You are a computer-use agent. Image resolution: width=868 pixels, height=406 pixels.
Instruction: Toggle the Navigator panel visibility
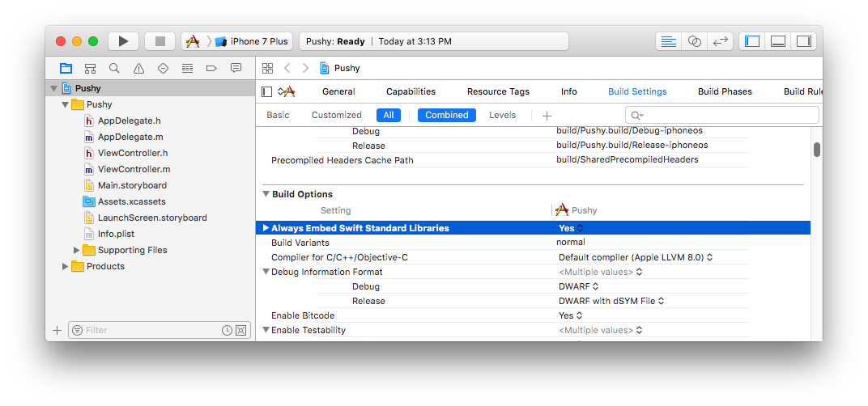click(x=752, y=41)
